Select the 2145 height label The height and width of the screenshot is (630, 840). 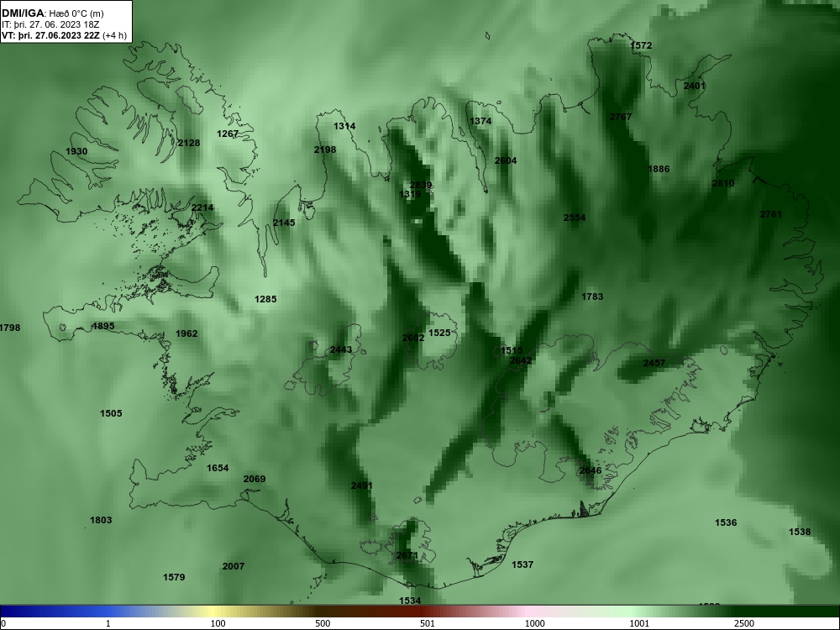[284, 223]
